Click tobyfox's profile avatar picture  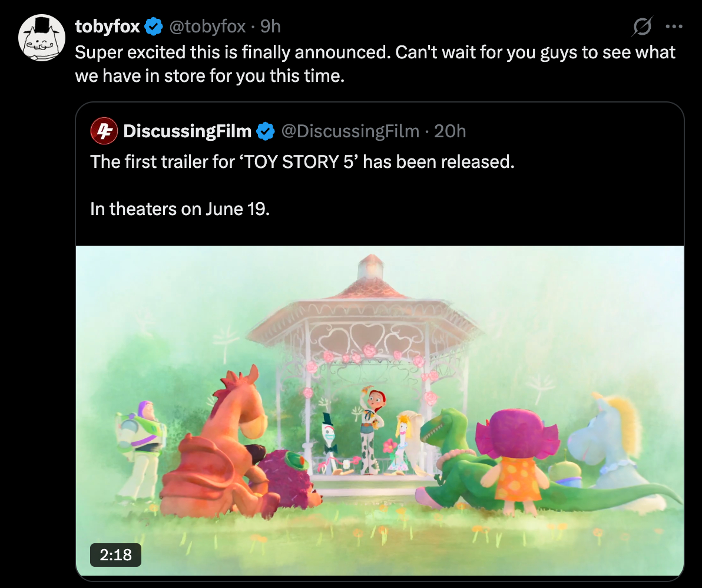pos(41,37)
